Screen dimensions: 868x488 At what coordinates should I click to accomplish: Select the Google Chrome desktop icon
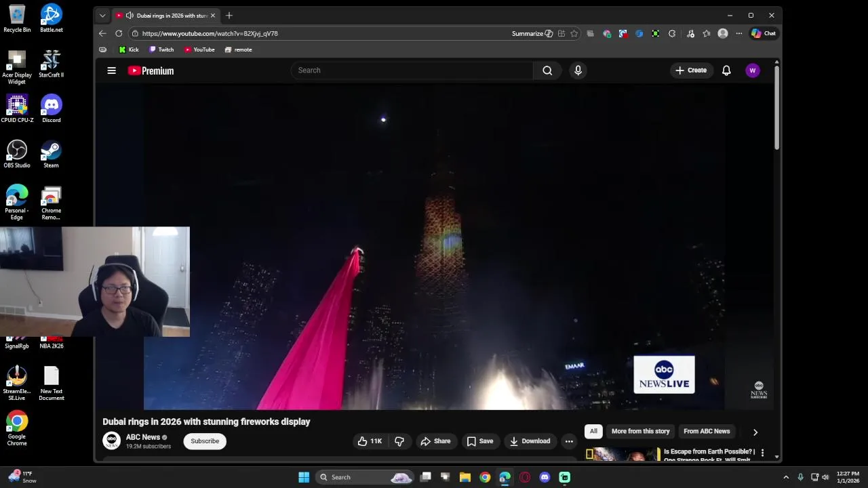(17, 428)
